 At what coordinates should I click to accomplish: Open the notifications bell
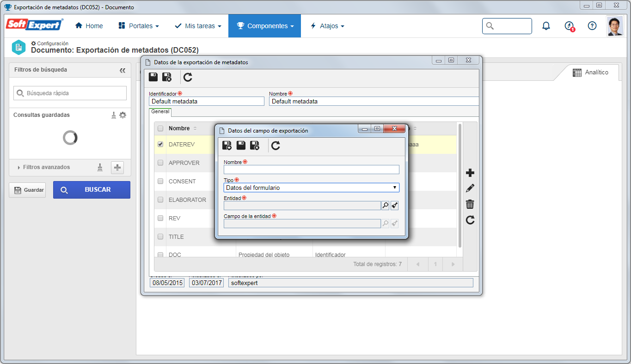(x=546, y=26)
